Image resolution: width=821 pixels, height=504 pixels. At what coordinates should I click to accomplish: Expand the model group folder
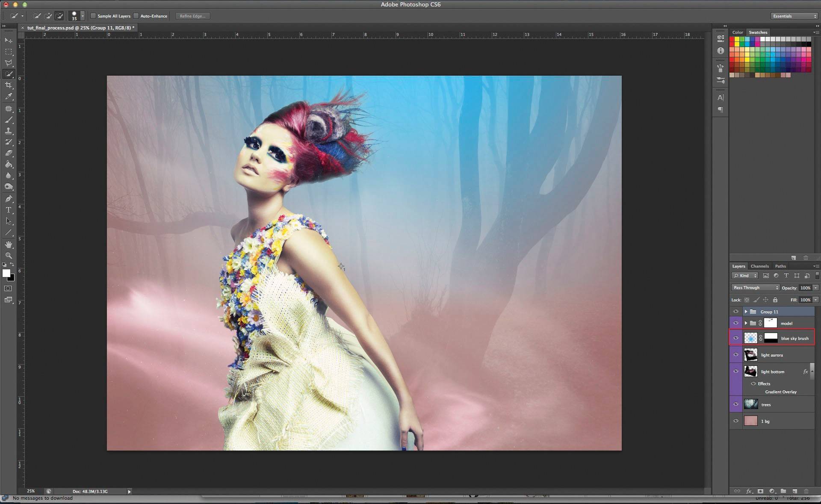tap(746, 323)
